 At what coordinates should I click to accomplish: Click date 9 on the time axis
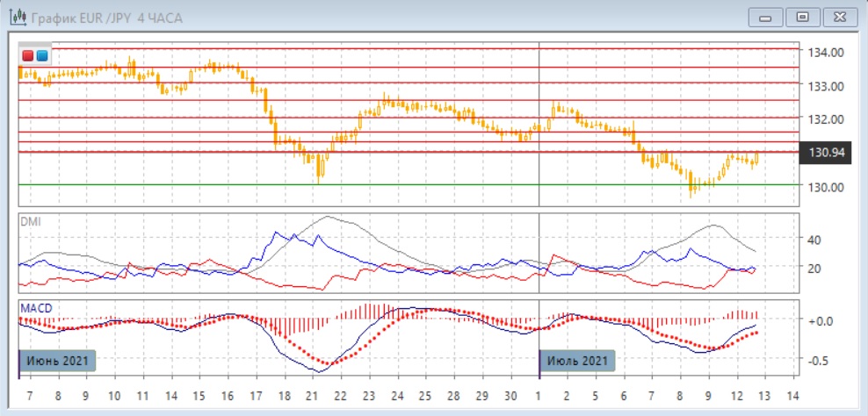tap(708, 396)
